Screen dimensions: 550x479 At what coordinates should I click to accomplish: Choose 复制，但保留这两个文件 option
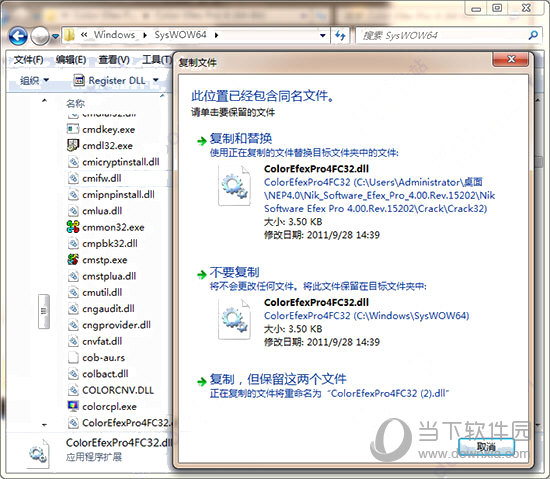tap(278, 379)
